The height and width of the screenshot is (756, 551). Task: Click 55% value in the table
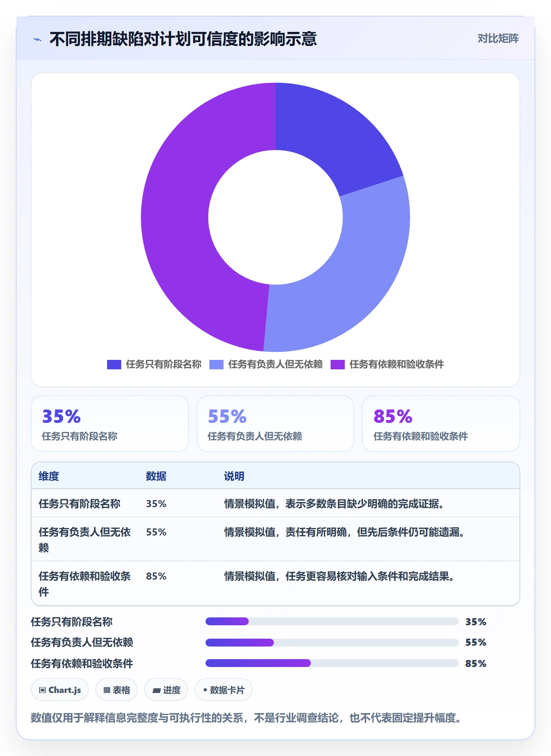[156, 532]
